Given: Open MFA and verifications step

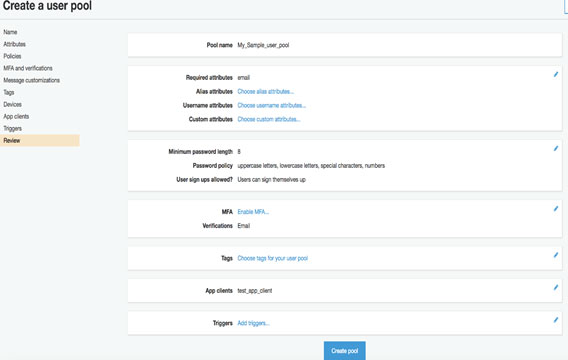Looking at the screenshot, I should click(x=28, y=68).
